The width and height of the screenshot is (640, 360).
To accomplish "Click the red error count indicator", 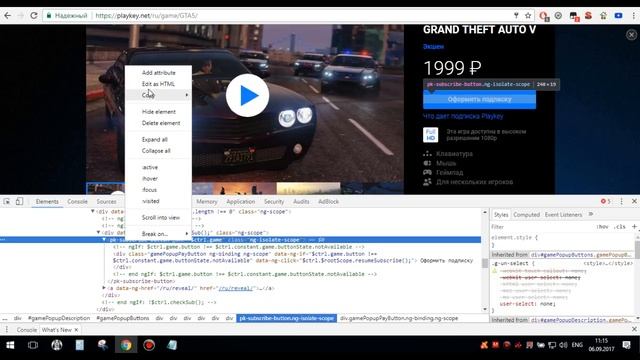I will [x=605, y=201].
